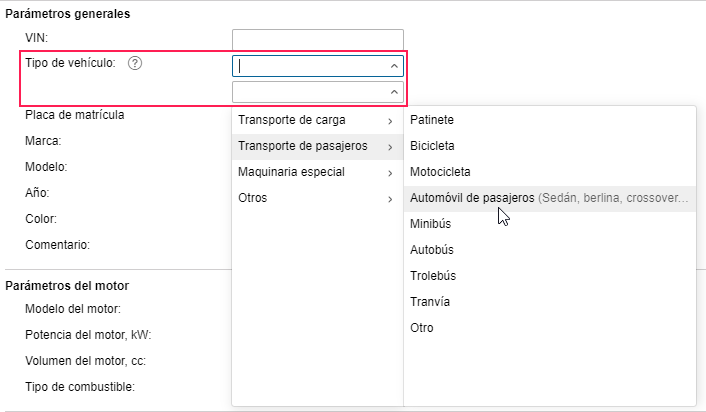Collapse the first Tipo de vehículo dropdown arrow
706x412 pixels.
click(x=395, y=66)
